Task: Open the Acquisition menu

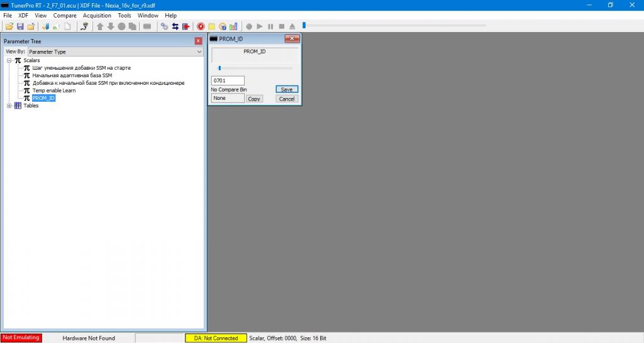Action: (x=97, y=16)
